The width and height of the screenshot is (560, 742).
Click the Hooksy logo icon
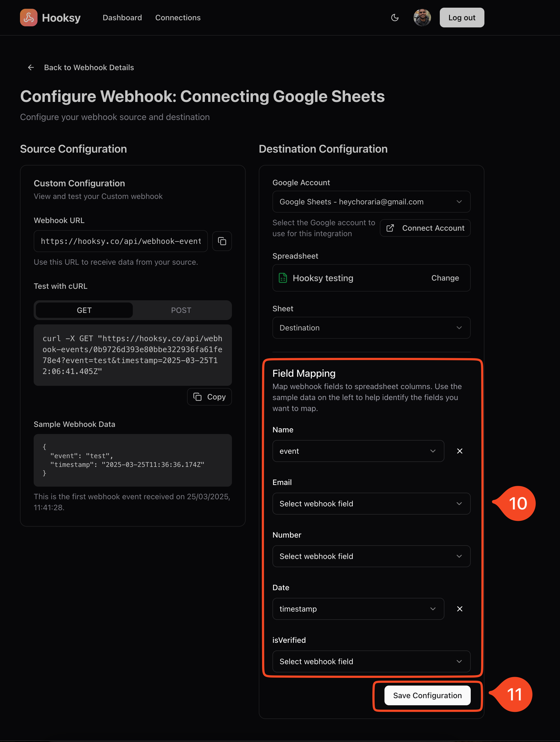[x=28, y=18]
